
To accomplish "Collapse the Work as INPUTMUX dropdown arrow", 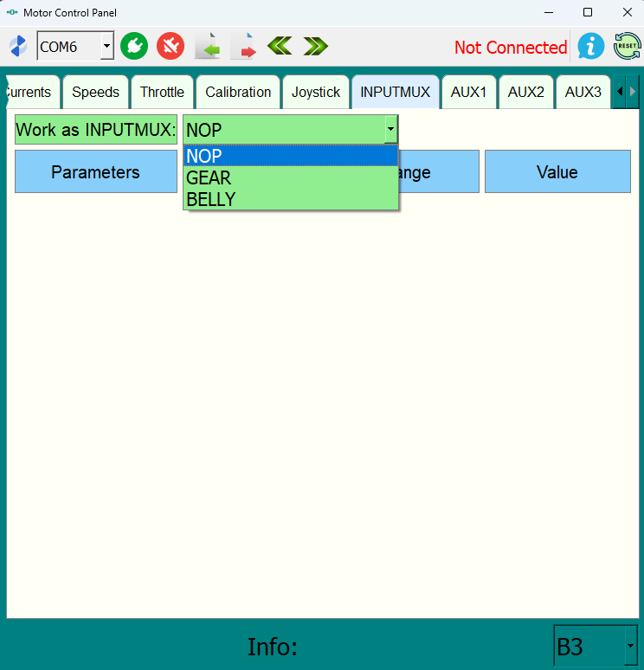I will tap(390, 130).
